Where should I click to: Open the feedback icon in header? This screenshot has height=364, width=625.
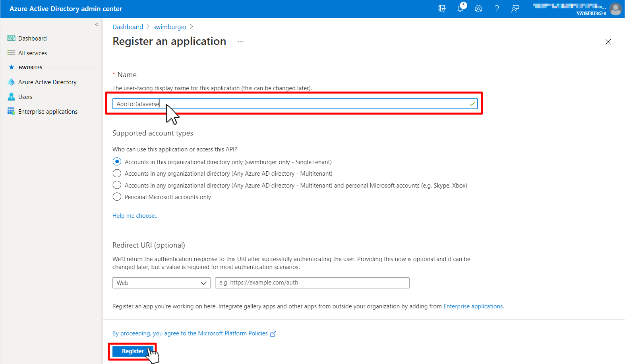pos(515,9)
